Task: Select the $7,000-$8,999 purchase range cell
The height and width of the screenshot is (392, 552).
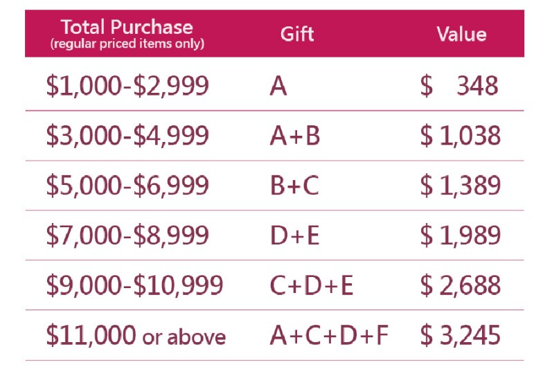Action: point(127,235)
